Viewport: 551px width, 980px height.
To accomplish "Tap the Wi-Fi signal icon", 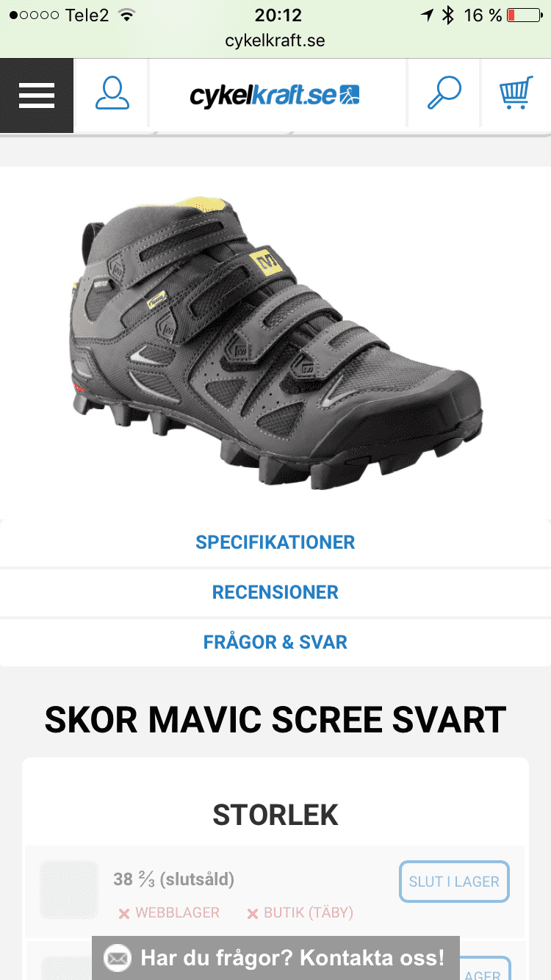I will tap(127, 15).
